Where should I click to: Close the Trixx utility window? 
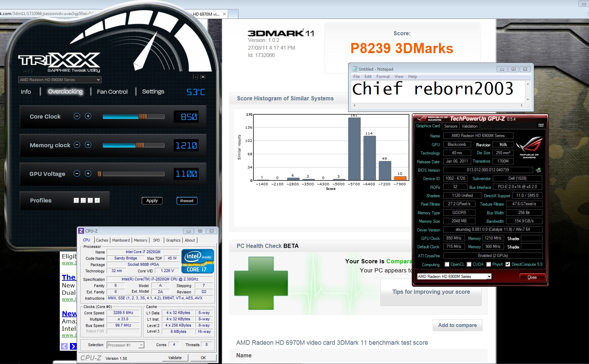pyautogui.click(x=203, y=77)
